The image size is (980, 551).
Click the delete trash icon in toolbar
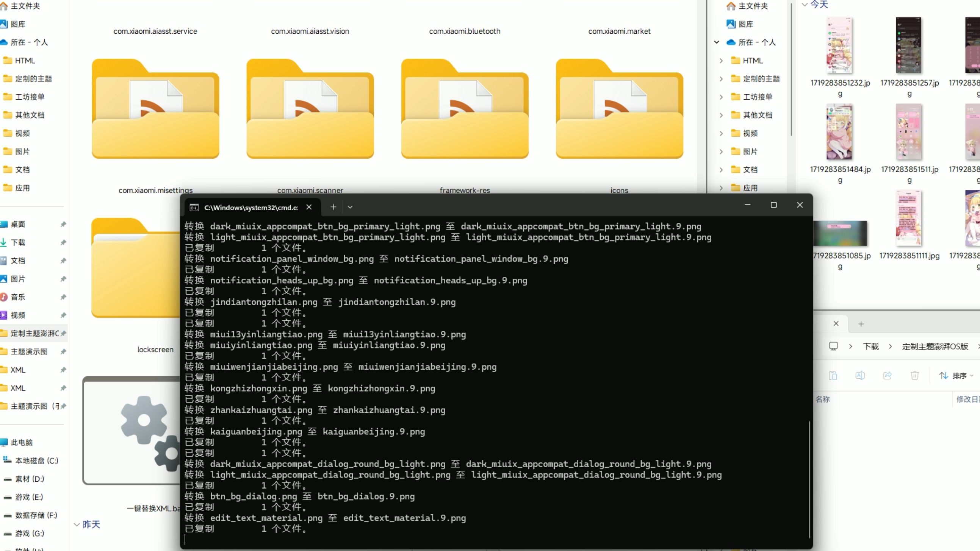pyautogui.click(x=914, y=376)
